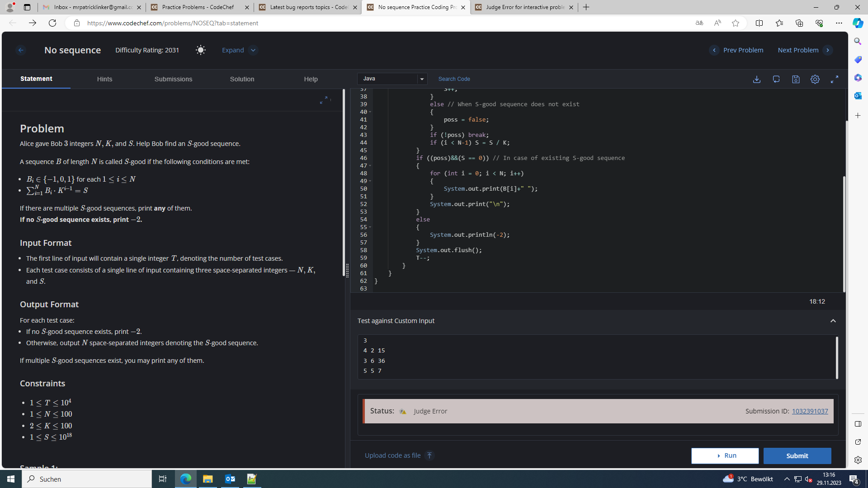Image resolution: width=868 pixels, height=488 pixels.
Task: Open the Hints tab
Action: pos(104,79)
